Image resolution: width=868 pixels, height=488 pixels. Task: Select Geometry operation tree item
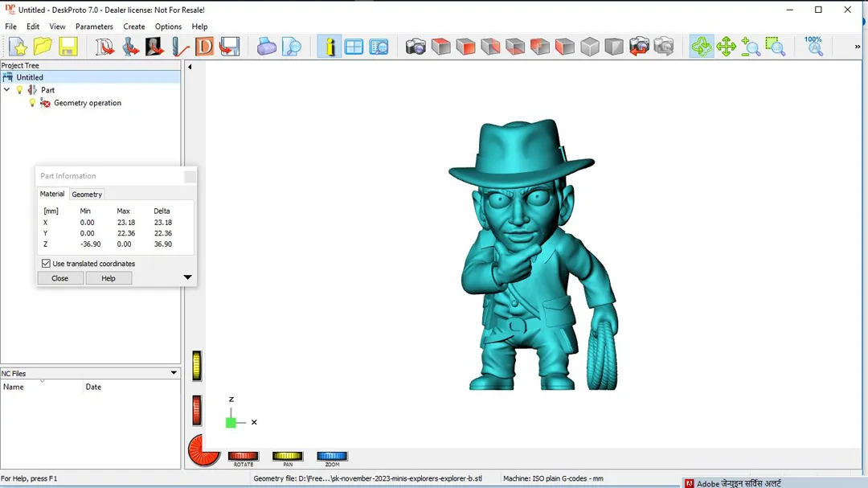[88, 103]
